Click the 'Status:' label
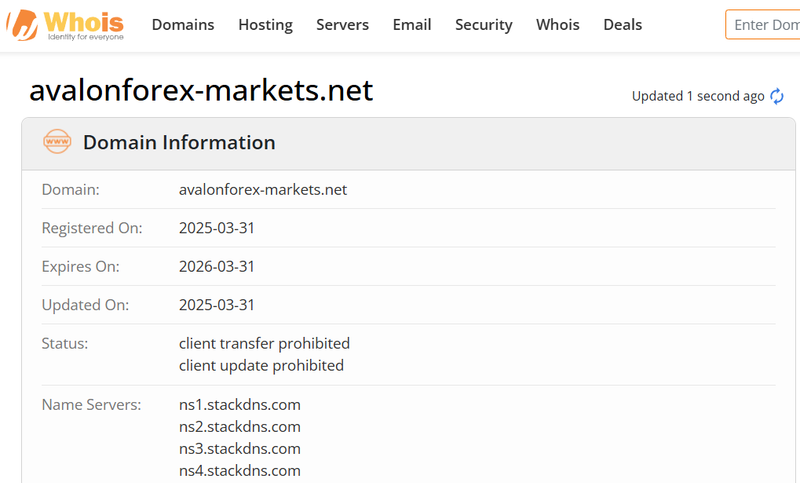The width and height of the screenshot is (800, 483). coord(65,343)
